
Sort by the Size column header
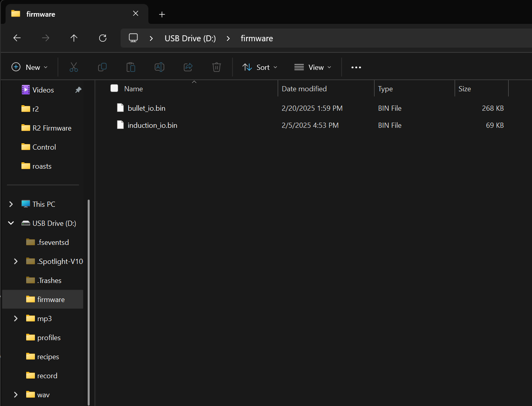[x=465, y=89]
